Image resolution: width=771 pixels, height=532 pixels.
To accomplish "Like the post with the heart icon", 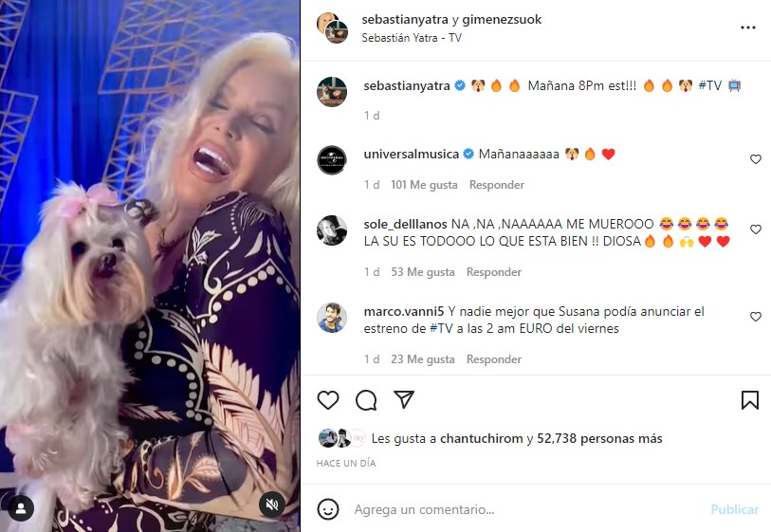I will (328, 400).
